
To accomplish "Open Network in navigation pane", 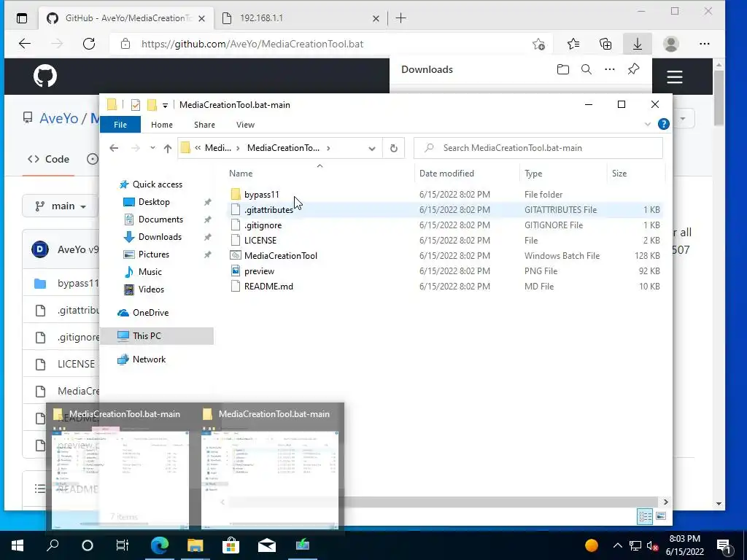I will (x=149, y=359).
